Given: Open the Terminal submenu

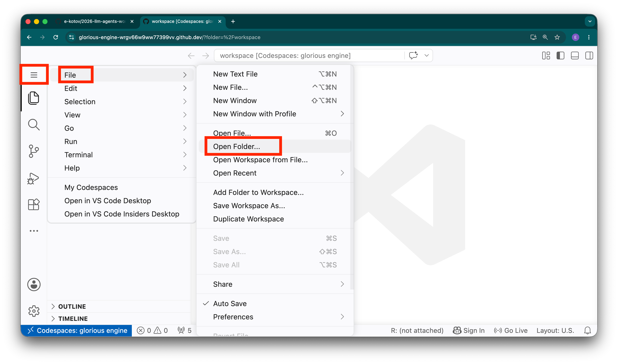Looking at the screenshot, I should 122,155.
